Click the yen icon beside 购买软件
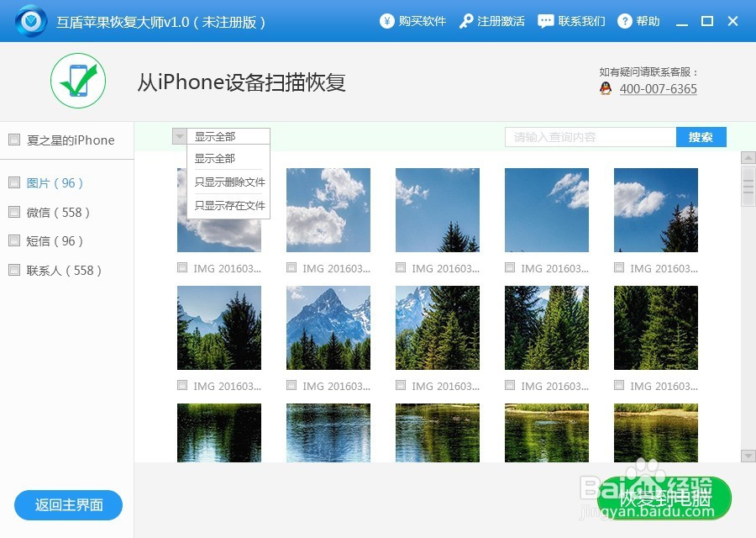Screen dimensions: 756x538 (x=386, y=21)
